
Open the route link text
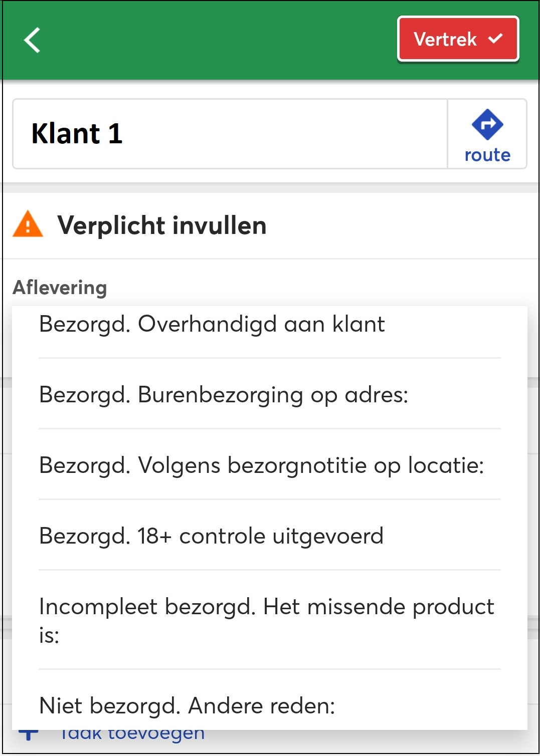tap(487, 155)
